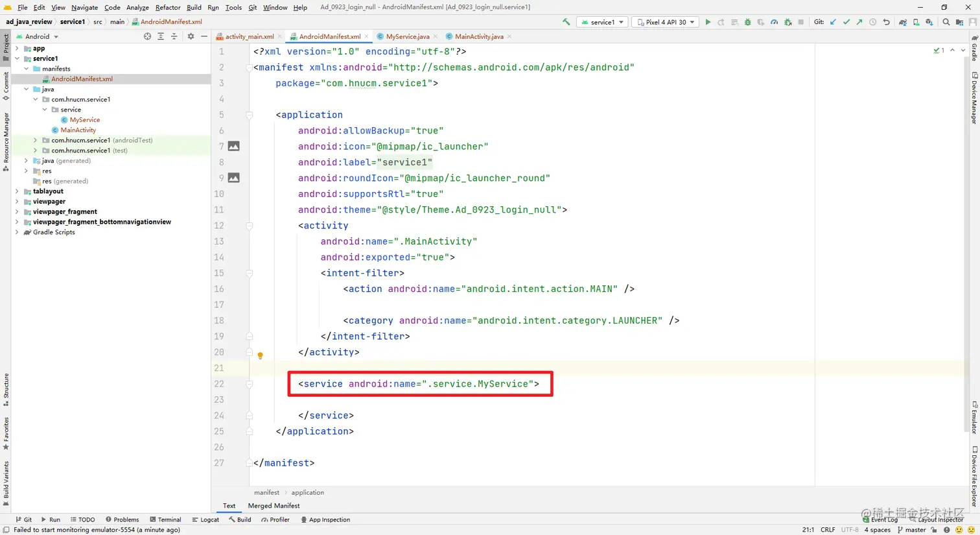Open the Build menu

point(194,7)
